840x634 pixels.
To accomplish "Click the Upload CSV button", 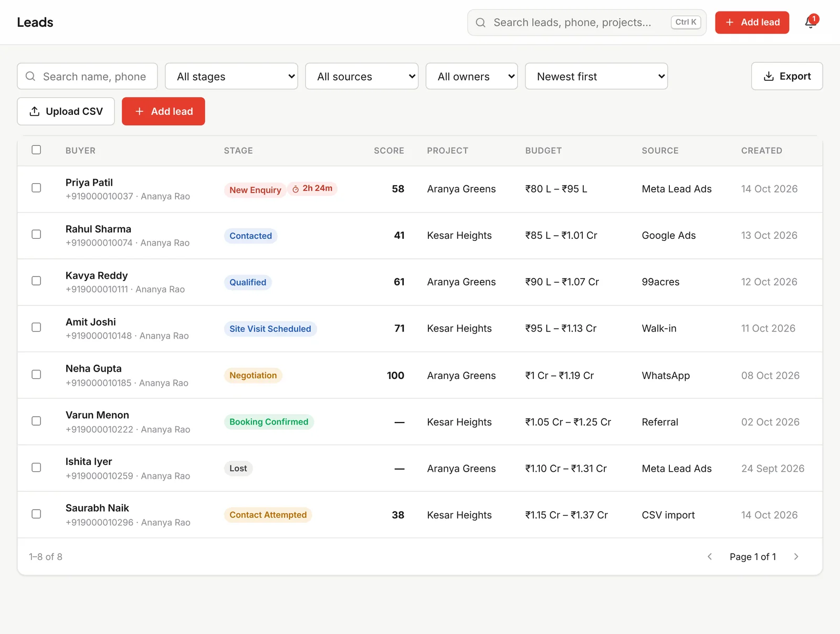I will [66, 111].
